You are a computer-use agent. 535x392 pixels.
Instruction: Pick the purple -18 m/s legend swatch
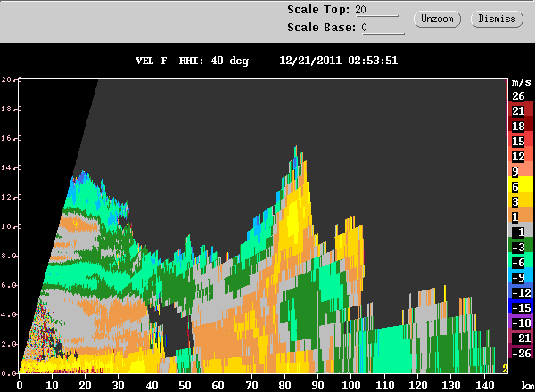(x=520, y=323)
